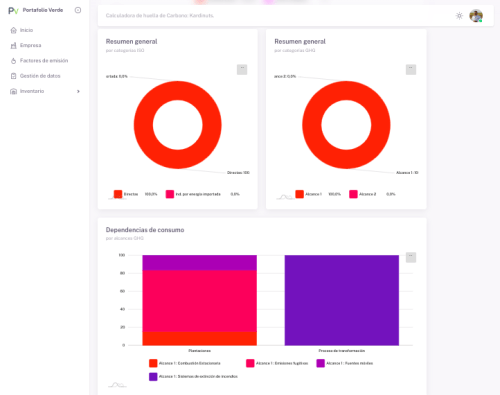
Task: Click the Factores de emisión icon
Action: click(x=13, y=61)
